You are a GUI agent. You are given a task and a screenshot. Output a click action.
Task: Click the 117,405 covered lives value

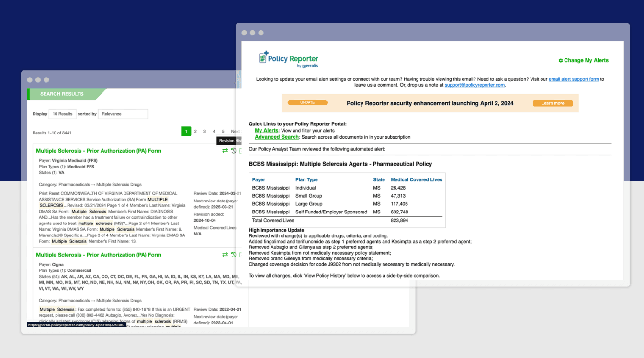[x=399, y=204]
